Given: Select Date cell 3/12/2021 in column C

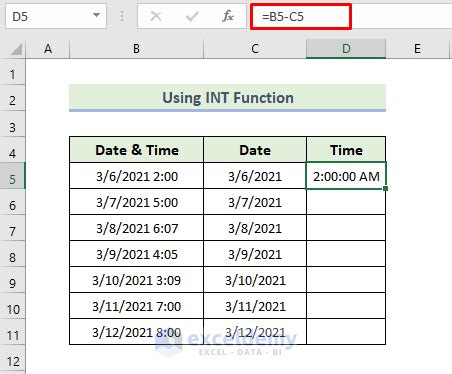Looking at the screenshot, I should (x=255, y=332).
